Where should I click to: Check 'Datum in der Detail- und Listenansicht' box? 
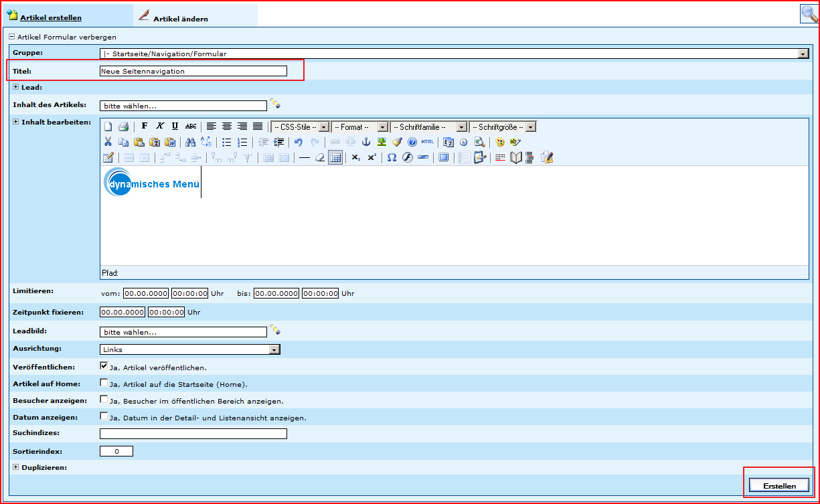104,416
